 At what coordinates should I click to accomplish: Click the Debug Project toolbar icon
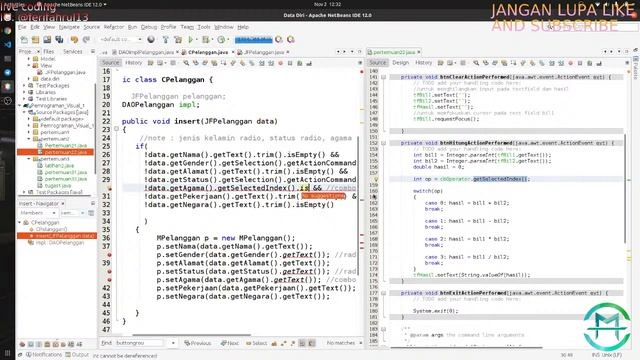[206, 40]
